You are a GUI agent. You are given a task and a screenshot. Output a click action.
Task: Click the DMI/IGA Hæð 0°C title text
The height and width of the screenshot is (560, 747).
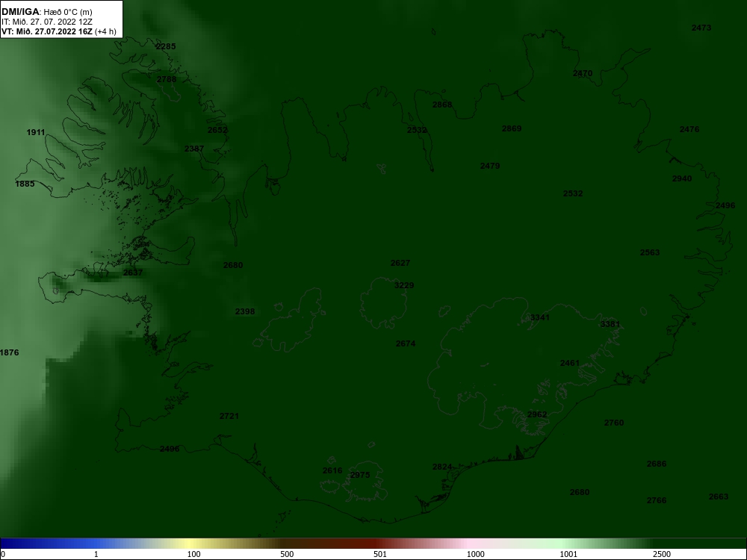[46, 12]
